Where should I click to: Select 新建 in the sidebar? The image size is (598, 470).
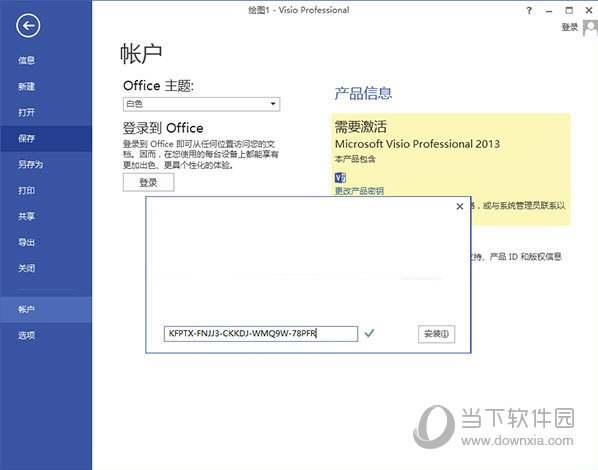[26, 86]
